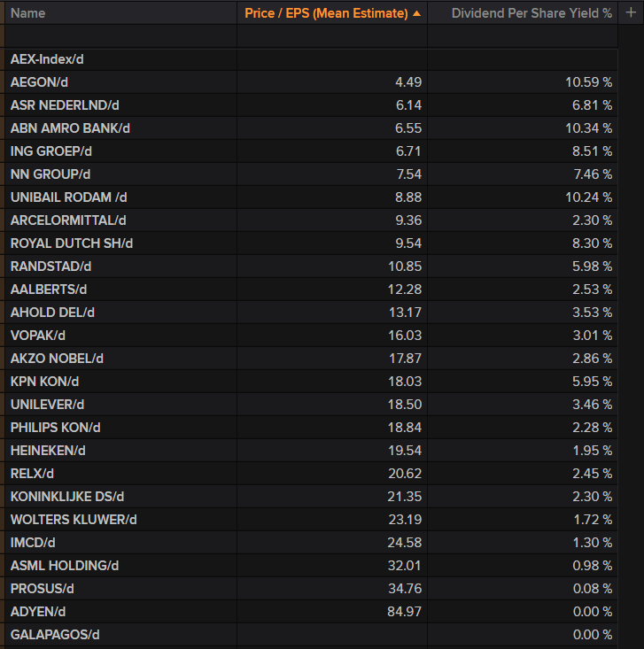Select AALBERTS/d row name
This screenshot has width=644, height=649.
tap(49, 290)
